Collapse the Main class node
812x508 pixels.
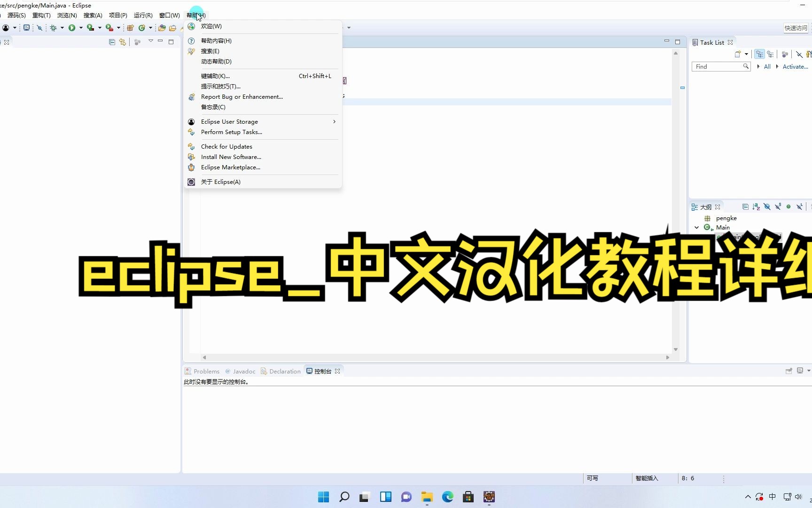point(697,228)
